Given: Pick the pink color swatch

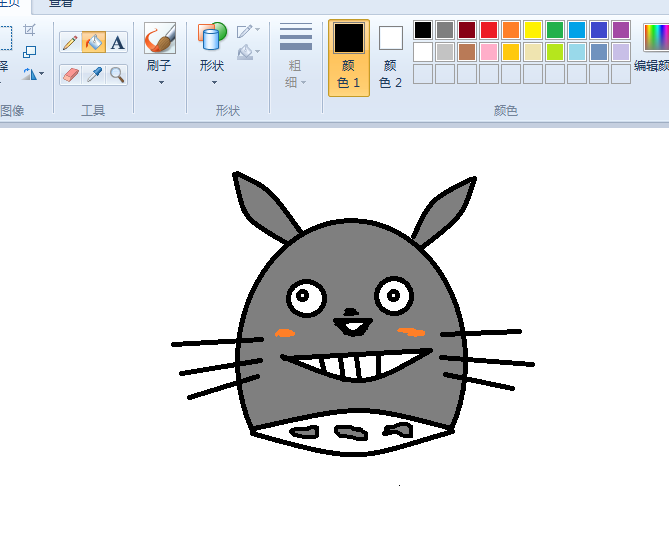Looking at the screenshot, I should (x=489, y=52).
